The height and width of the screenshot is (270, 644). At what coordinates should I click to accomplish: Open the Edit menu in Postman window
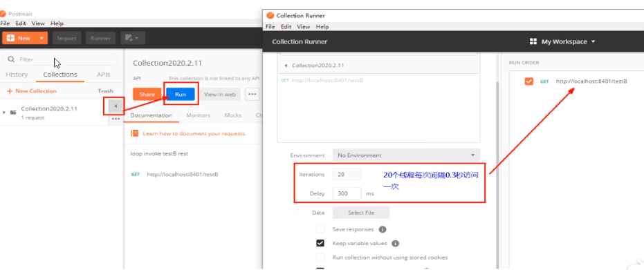(x=21, y=23)
